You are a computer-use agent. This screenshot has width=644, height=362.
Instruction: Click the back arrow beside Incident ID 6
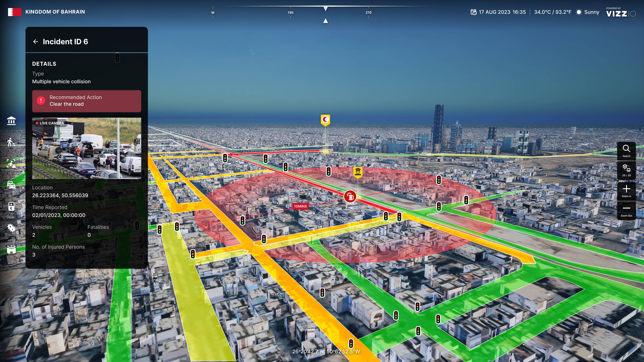click(35, 41)
